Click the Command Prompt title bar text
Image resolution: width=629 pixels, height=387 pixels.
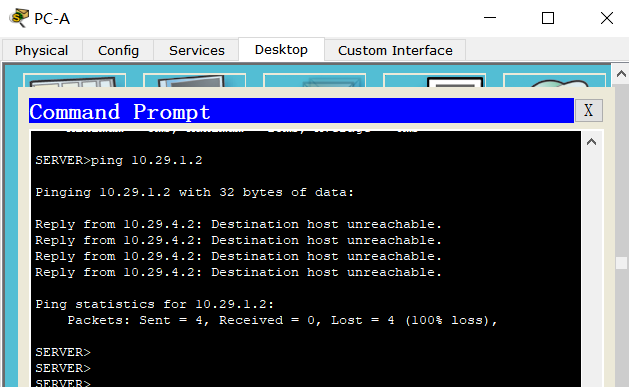pyautogui.click(x=120, y=111)
